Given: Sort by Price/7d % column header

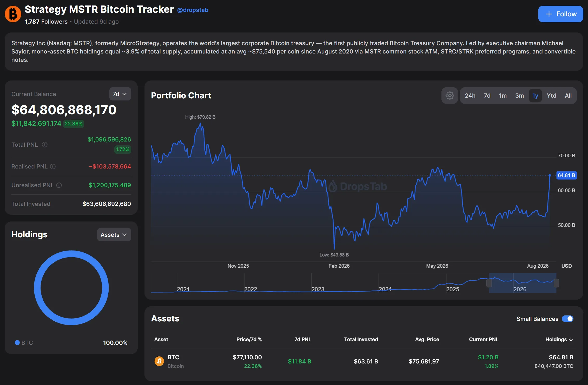Looking at the screenshot, I should [x=249, y=339].
